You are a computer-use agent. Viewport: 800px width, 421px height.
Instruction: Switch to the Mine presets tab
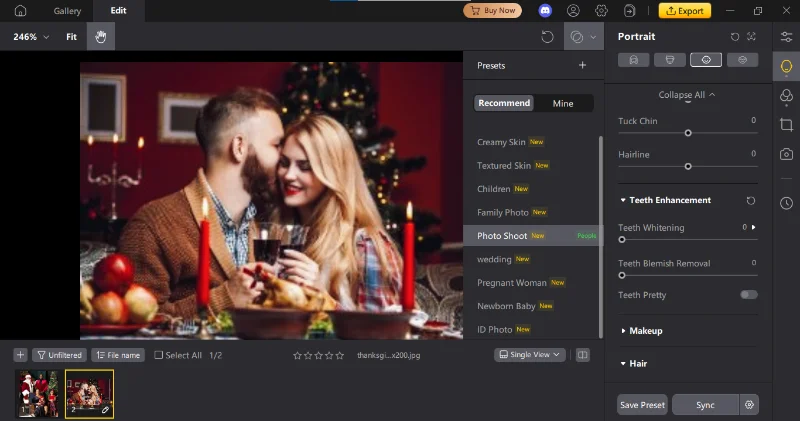(x=563, y=103)
